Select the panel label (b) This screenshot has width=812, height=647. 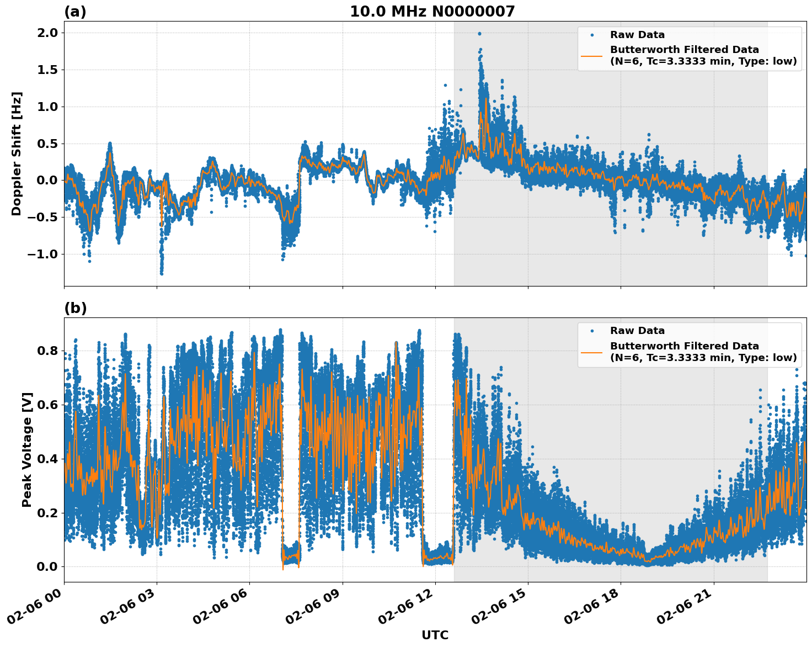[76, 307]
